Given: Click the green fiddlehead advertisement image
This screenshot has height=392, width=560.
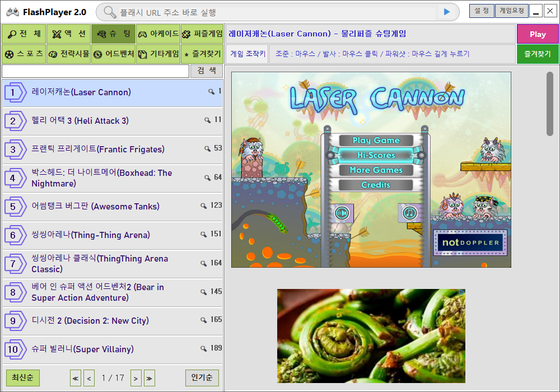Looking at the screenshot, I should [x=371, y=336].
